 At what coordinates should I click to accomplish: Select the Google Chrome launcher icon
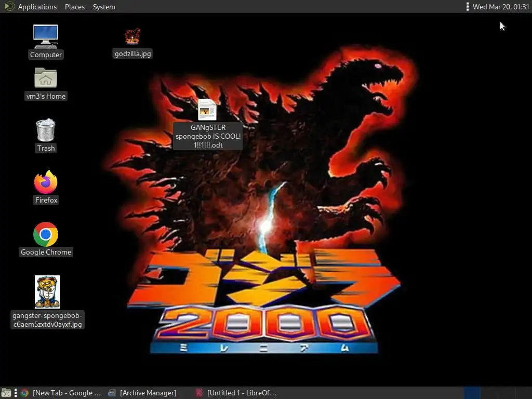[x=46, y=234]
